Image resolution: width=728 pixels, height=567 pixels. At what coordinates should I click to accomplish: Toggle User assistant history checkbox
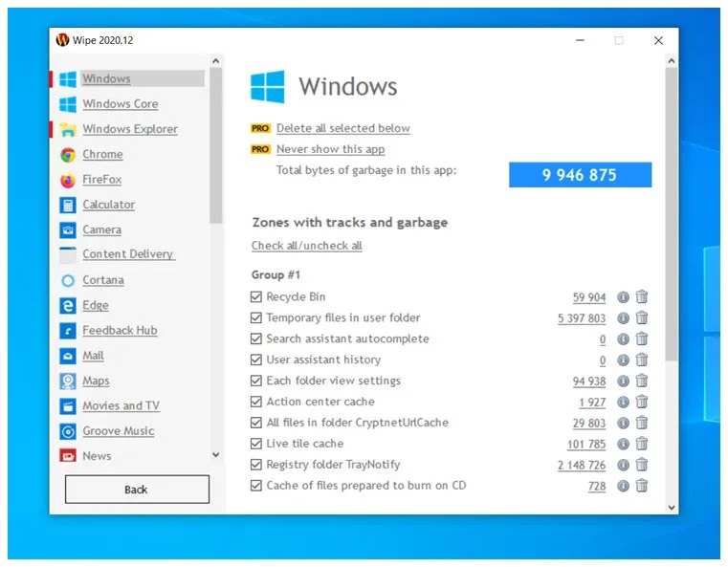(255, 360)
